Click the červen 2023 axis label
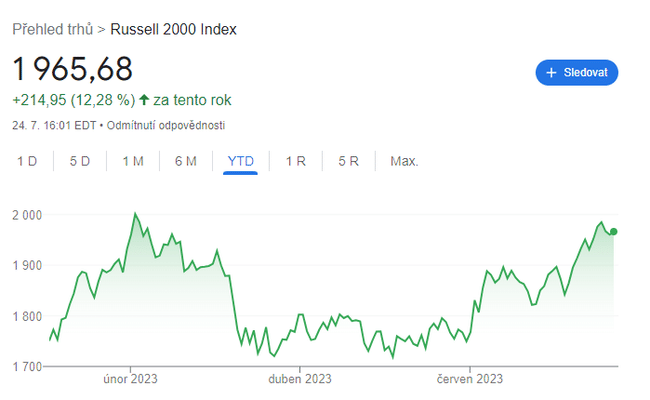The image size is (650, 400). tap(469, 379)
